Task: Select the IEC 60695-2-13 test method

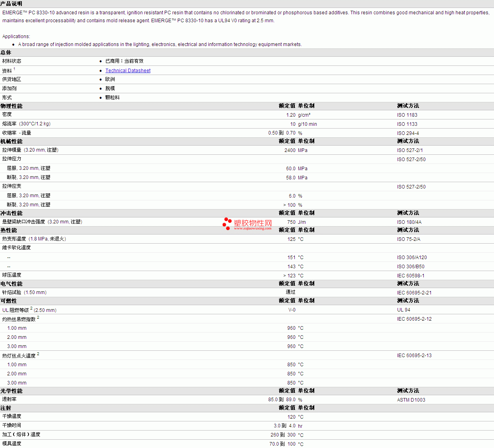Action: [414, 356]
